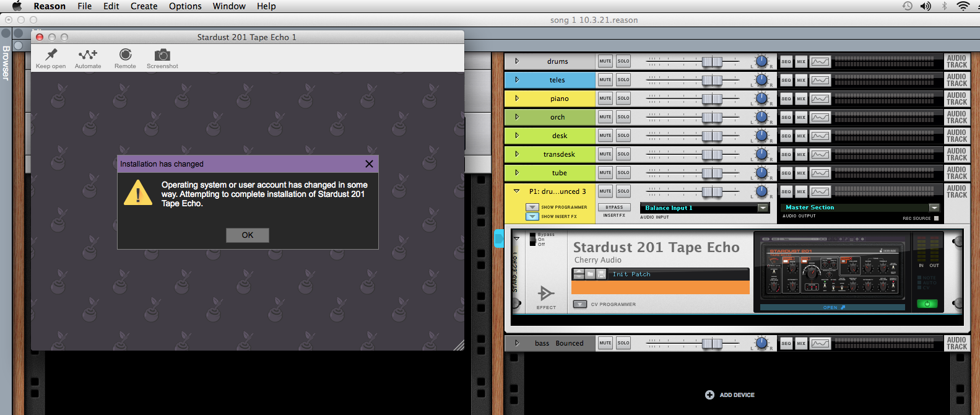Click the Keep open pin icon

click(x=51, y=55)
